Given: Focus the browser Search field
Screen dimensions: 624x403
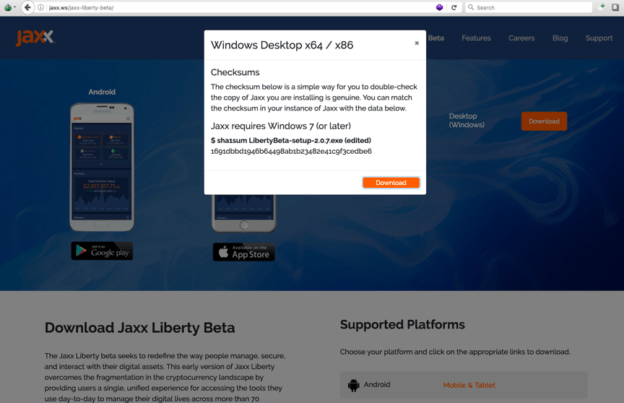Looking at the screenshot, I should click(x=529, y=7).
